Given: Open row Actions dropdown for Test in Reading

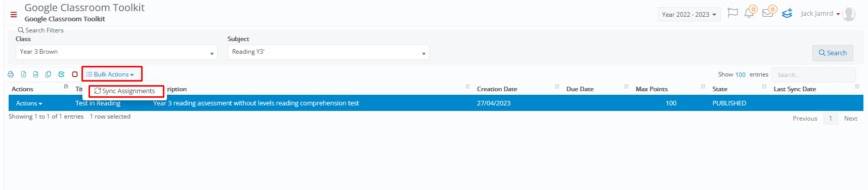Looking at the screenshot, I should [29, 103].
